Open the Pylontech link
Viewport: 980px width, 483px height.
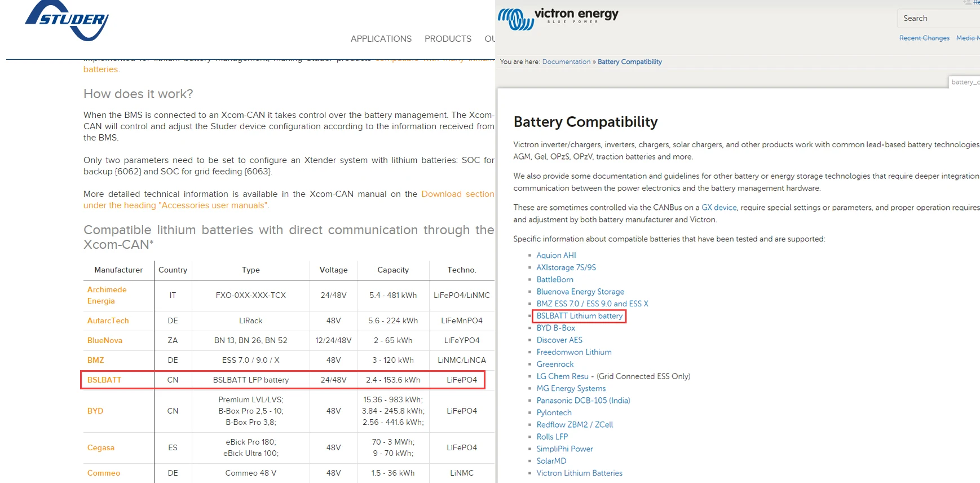click(x=554, y=413)
